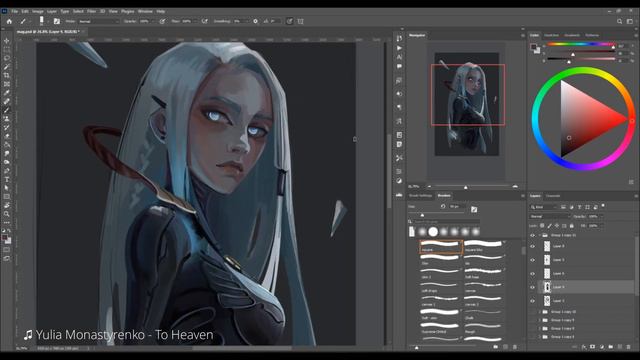Viewport: 640px width, 360px height.
Task: Create new group folder icon in Layers
Action: pos(611,347)
